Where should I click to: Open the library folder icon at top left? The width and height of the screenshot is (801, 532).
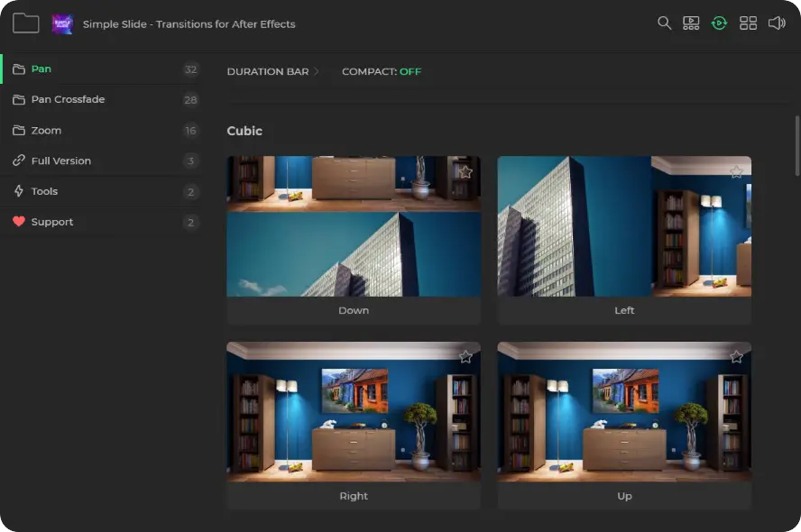coord(25,23)
